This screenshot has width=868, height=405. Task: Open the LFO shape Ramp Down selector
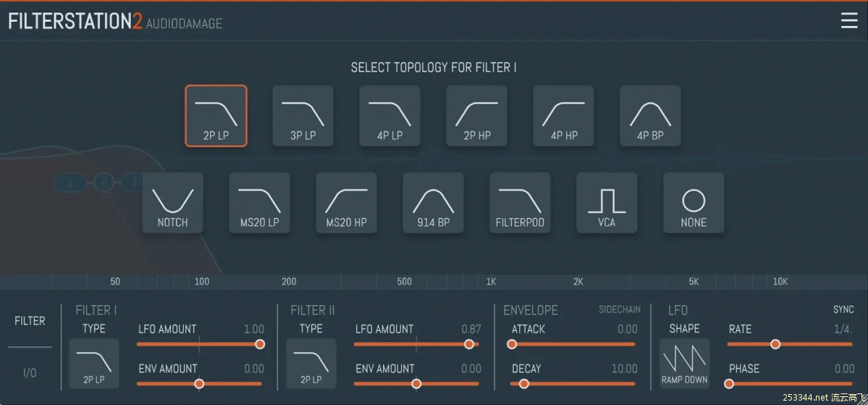click(685, 364)
